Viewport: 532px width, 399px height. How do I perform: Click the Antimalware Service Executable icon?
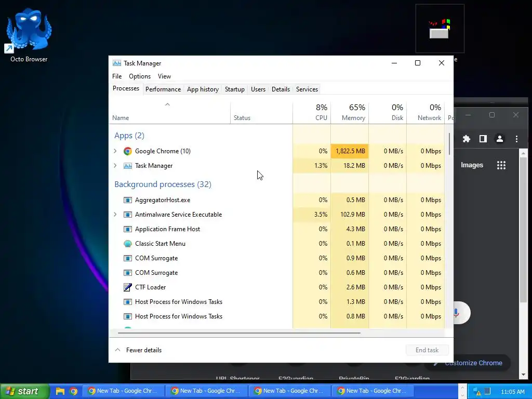[x=128, y=215]
